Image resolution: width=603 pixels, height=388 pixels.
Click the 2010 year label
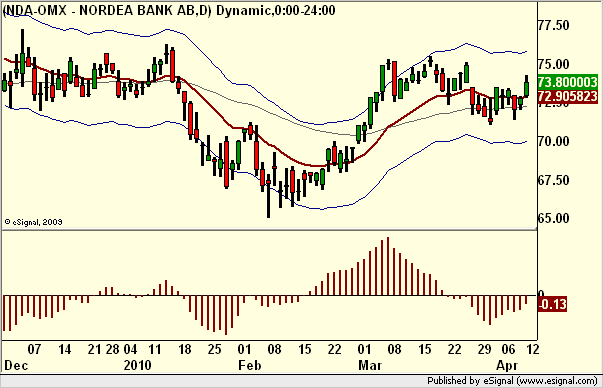tap(137, 365)
